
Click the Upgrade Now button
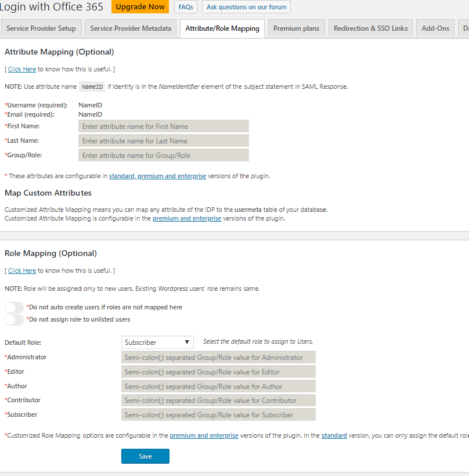click(x=139, y=7)
